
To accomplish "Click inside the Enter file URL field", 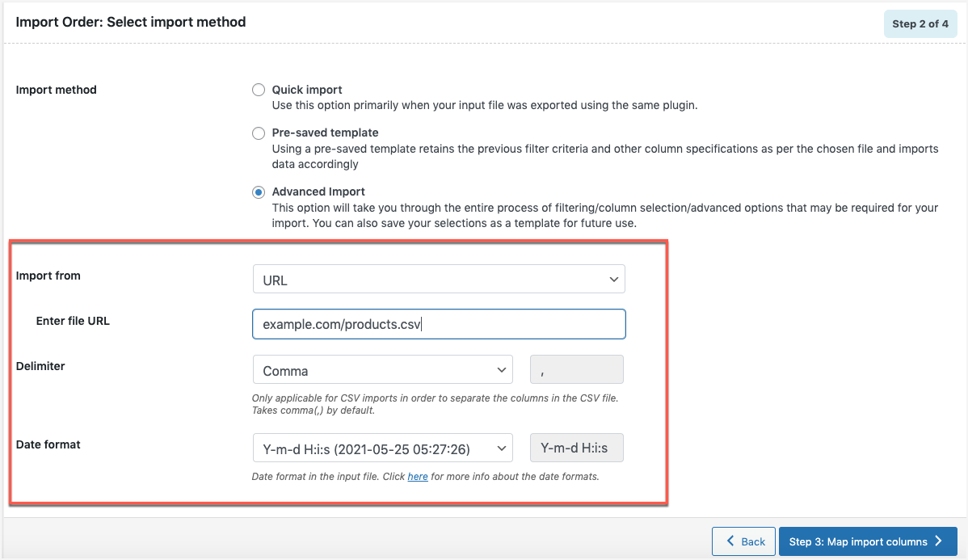I will (439, 323).
